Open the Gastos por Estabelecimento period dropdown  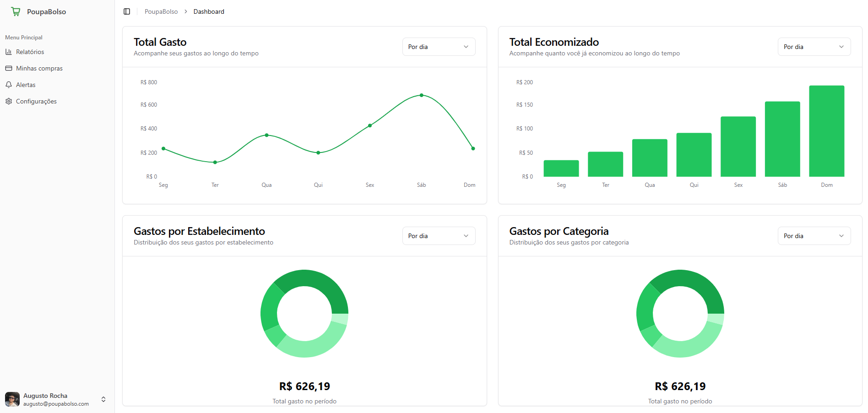(439, 236)
